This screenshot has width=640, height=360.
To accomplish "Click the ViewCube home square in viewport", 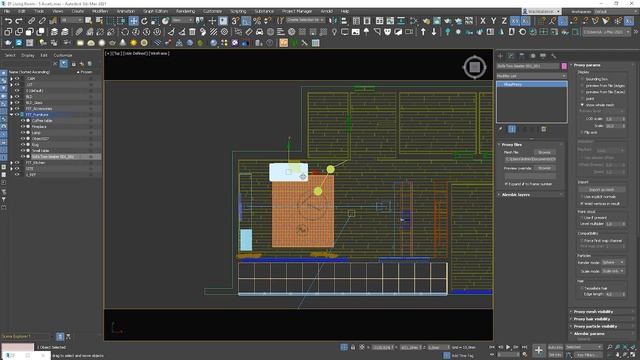I will click(475, 67).
